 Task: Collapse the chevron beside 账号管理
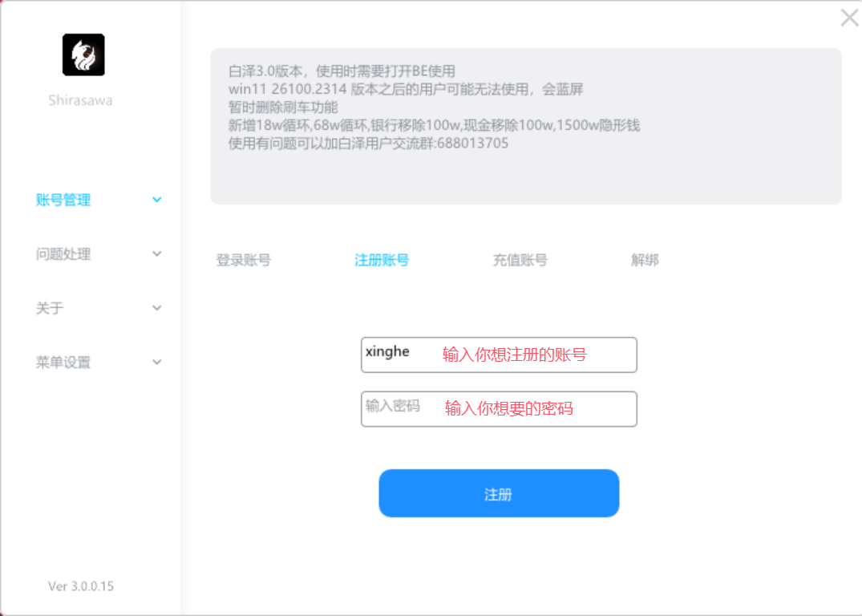click(x=156, y=200)
